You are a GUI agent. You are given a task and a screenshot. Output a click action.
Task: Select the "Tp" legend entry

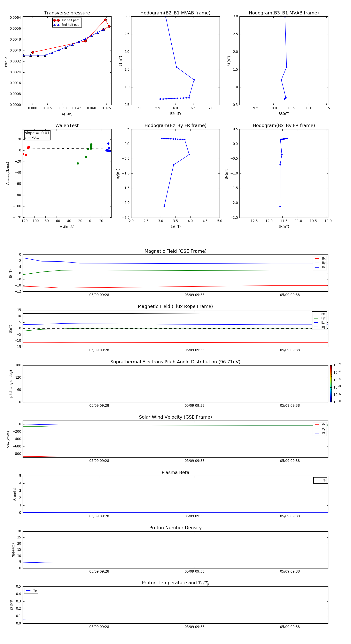point(31,591)
